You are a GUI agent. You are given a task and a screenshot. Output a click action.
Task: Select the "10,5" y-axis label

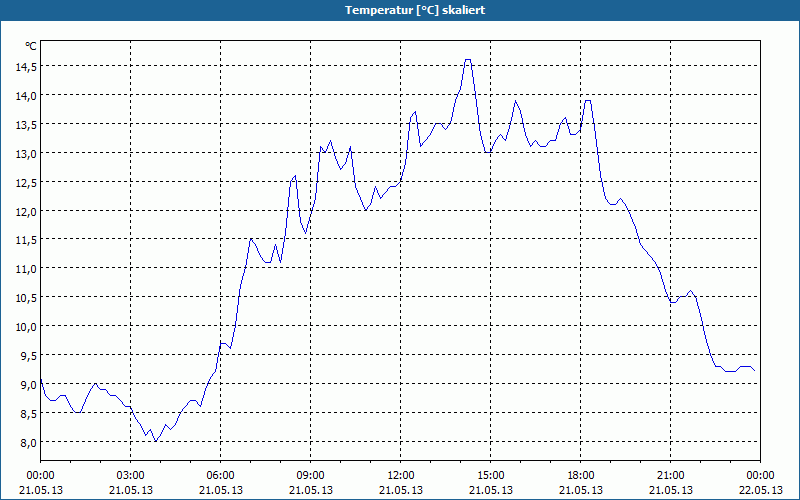25,297
